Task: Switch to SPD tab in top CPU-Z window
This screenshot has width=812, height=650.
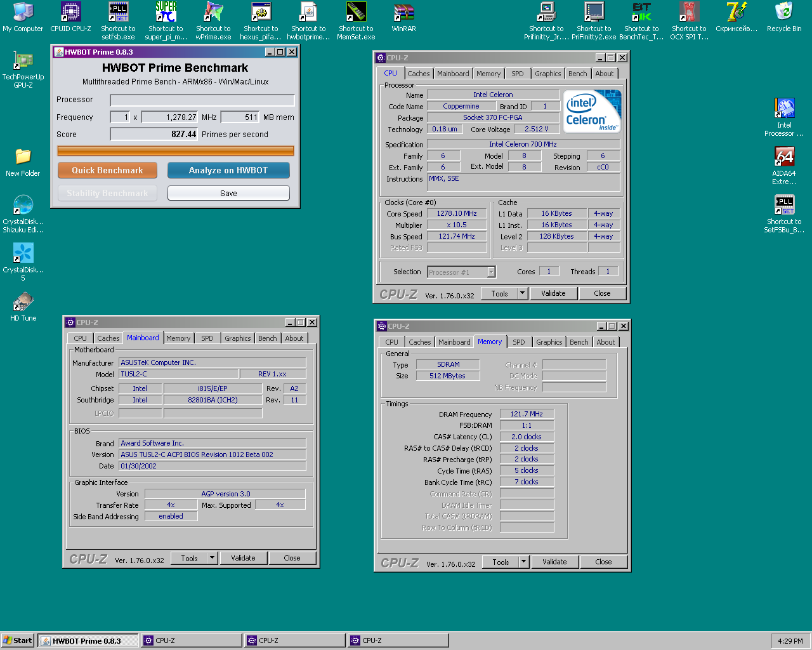Action: pos(518,74)
